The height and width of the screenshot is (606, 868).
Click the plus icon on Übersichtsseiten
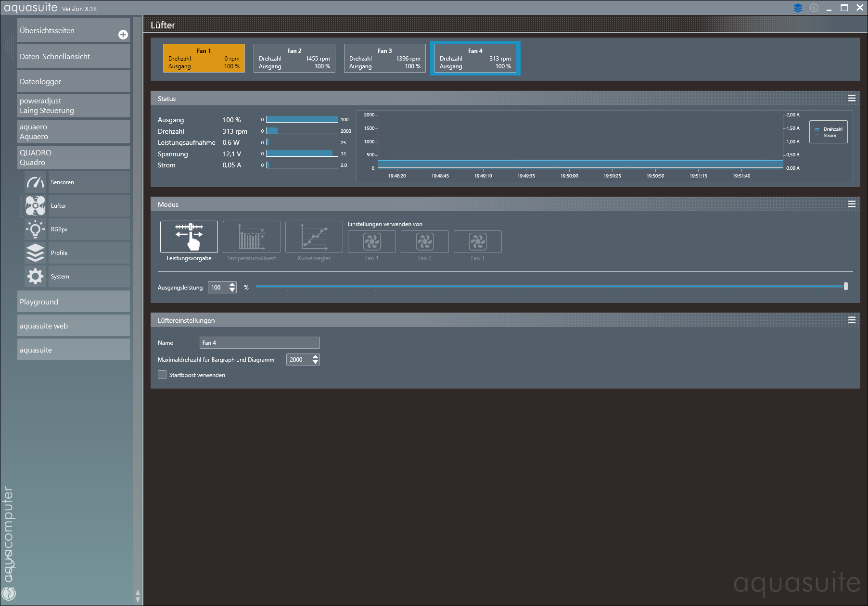tap(123, 35)
